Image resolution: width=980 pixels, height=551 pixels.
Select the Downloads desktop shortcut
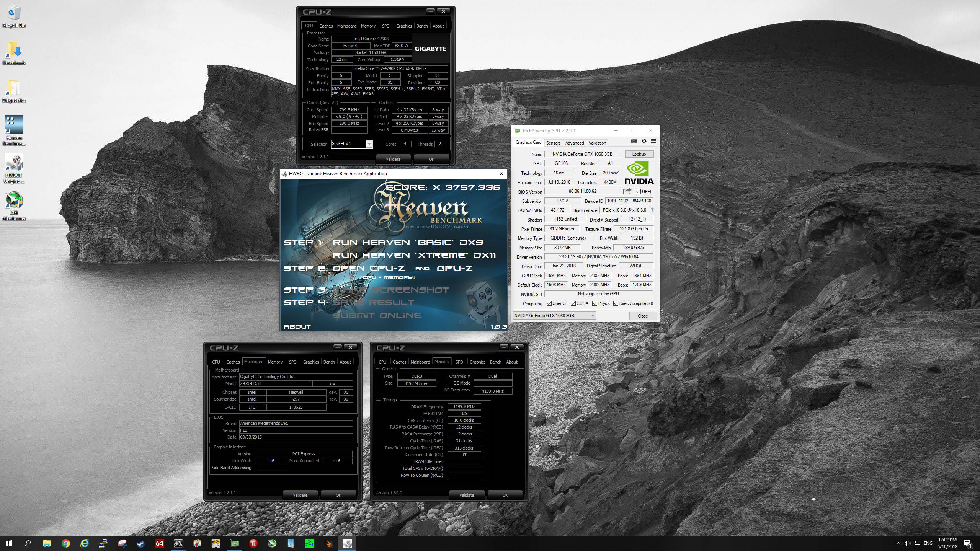tap(14, 53)
